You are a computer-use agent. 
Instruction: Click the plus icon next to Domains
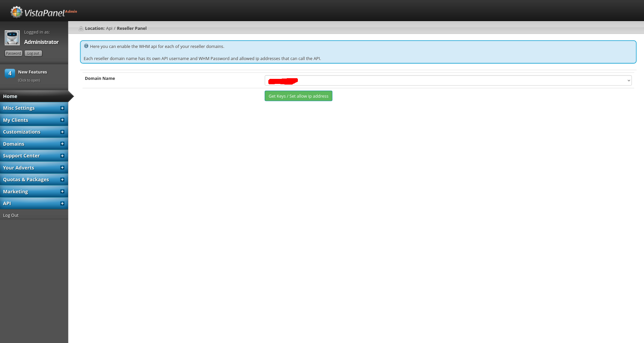pos(62,144)
